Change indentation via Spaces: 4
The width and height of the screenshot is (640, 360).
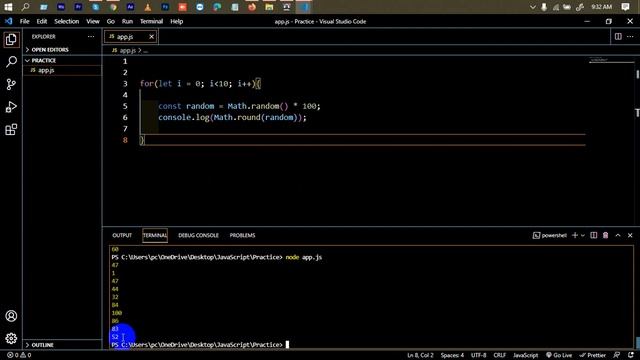pyautogui.click(x=452, y=355)
